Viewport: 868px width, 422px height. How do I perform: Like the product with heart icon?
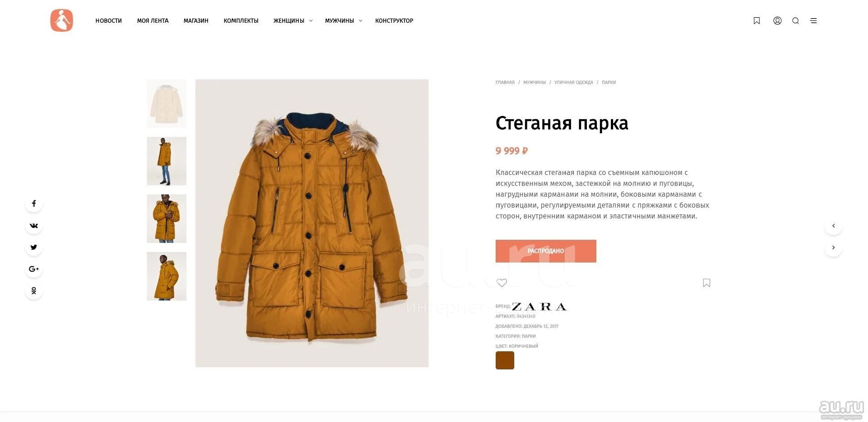(x=502, y=283)
